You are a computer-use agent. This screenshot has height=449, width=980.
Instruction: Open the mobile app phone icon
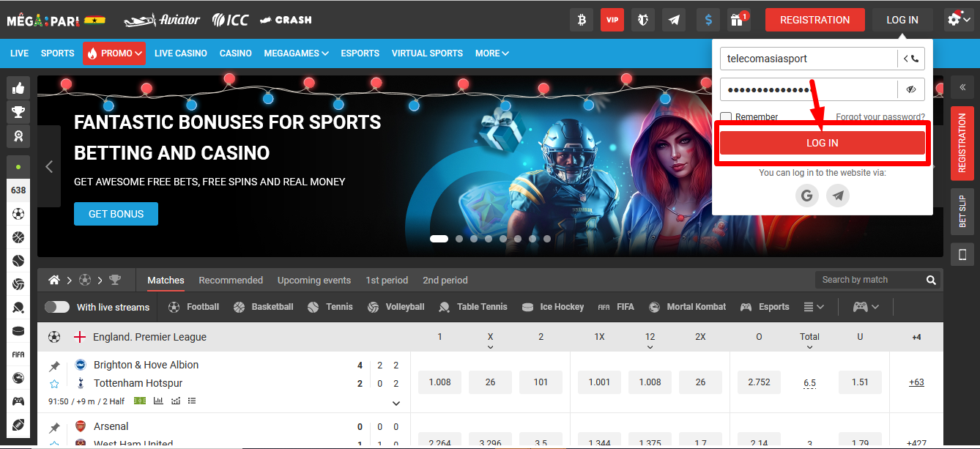962,254
